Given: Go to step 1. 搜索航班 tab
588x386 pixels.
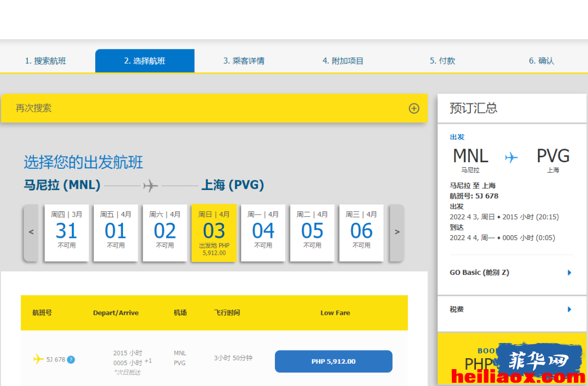Looking at the screenshot, I should (x=45, y=61).
